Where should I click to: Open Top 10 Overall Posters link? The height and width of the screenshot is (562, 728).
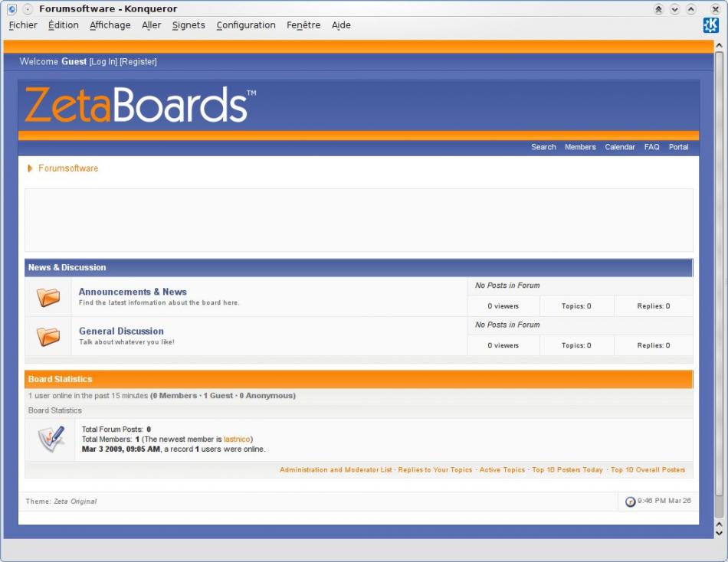(x=648, y=469)
